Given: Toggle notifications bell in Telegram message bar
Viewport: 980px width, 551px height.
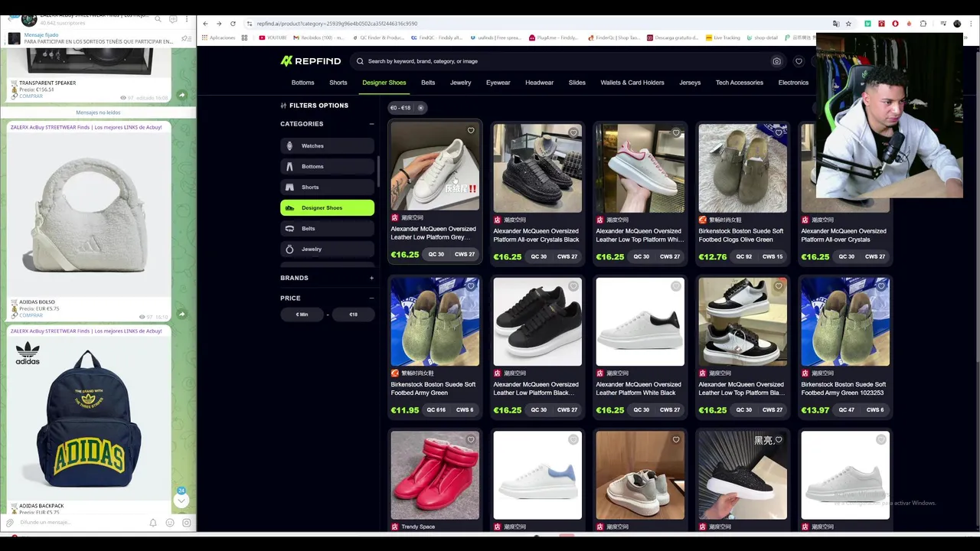Looking at the screenshot, I should 153,523.
